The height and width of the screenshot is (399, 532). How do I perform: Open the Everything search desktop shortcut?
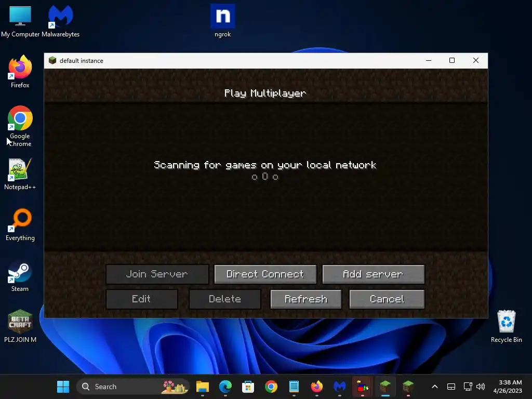coord(20,224)
